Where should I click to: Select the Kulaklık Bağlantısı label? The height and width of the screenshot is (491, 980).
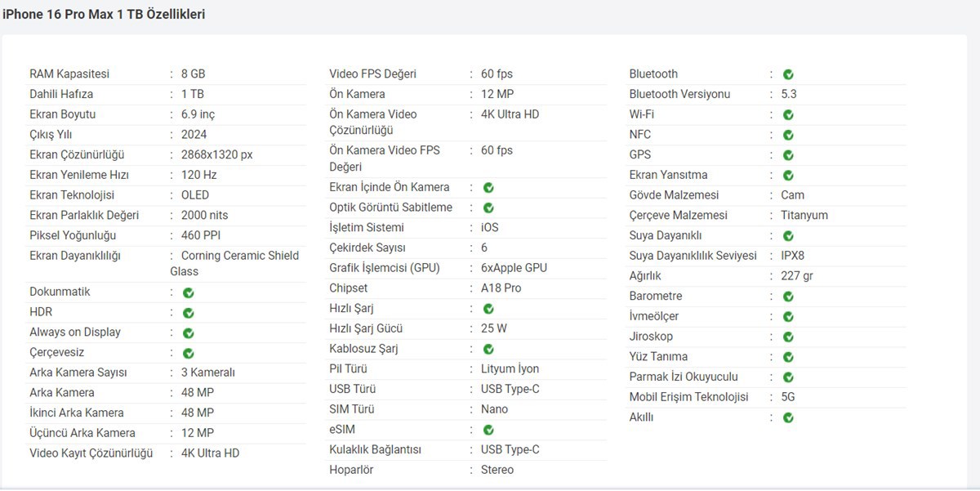tap(375, 450)
